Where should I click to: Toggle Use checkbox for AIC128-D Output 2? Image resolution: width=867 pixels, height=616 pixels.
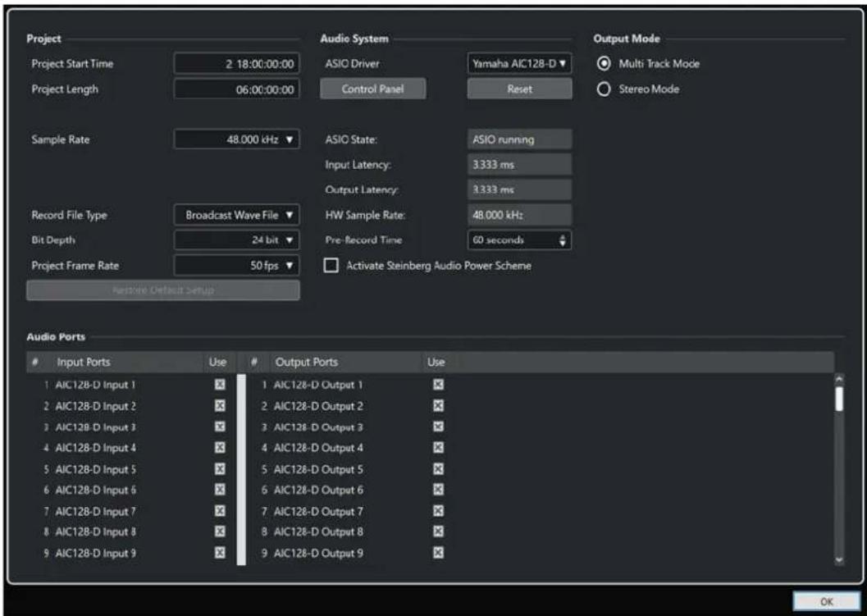438,406
